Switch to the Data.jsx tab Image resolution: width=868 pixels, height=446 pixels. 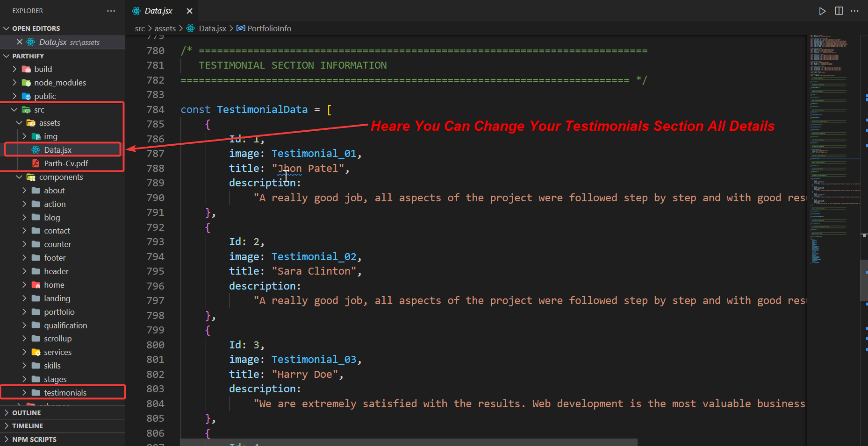(x=158, y=11)
